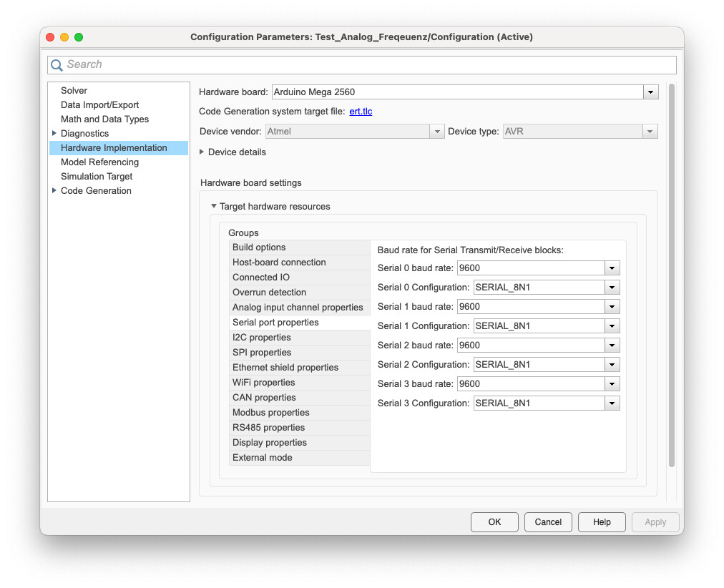The height and width of the screenshot is (588, 724).
Task: Click the search magnifier icon
Action: 57,64
